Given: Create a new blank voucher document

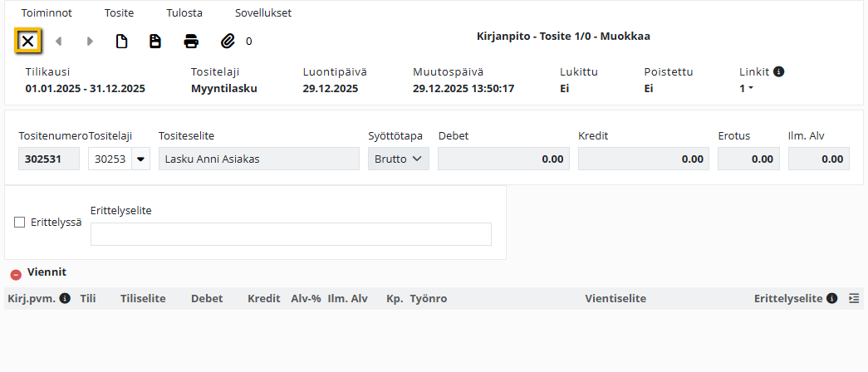Looking at the screenshot, I should point(121,42).
